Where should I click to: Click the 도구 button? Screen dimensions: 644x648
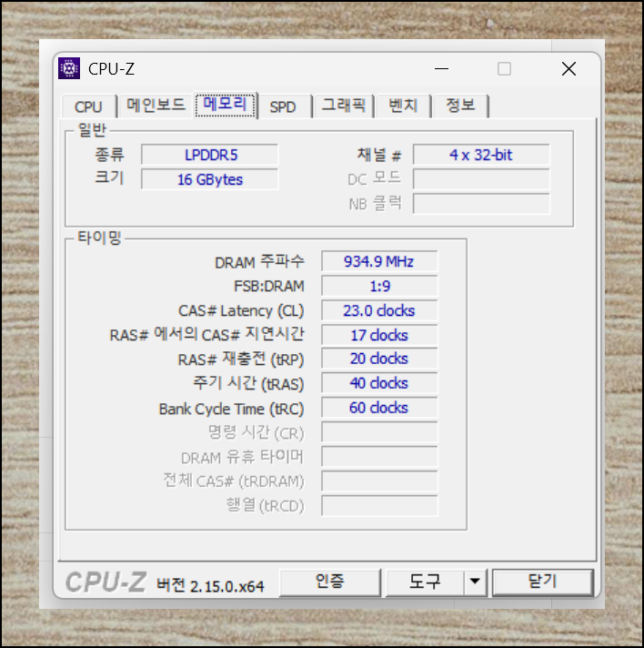click(x=425, y=582)
